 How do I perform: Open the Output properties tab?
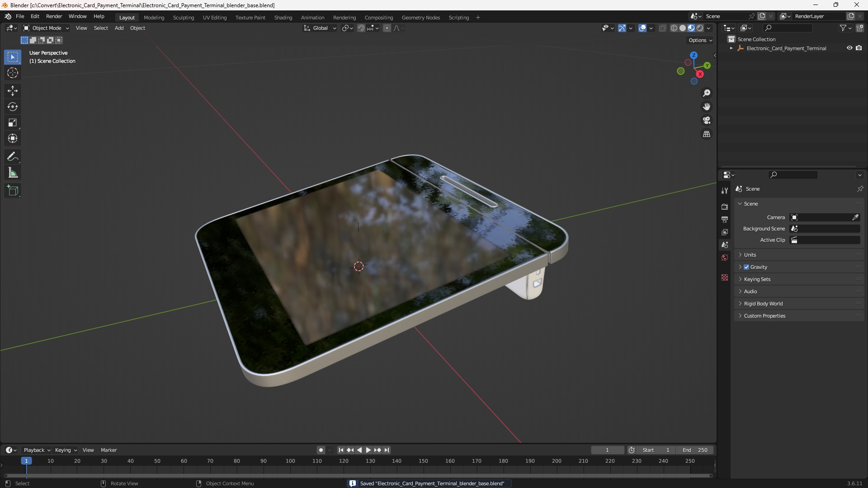(725, 219)
